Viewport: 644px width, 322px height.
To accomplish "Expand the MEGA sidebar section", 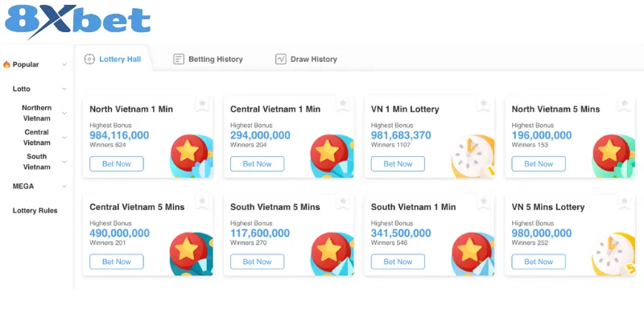I will (x=64, y=186).
